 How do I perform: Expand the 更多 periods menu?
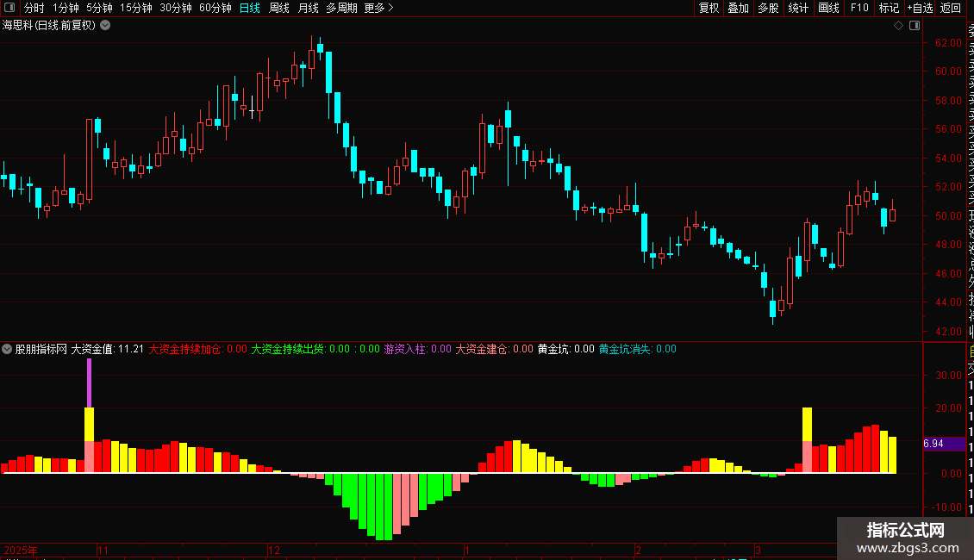(379, 8)
